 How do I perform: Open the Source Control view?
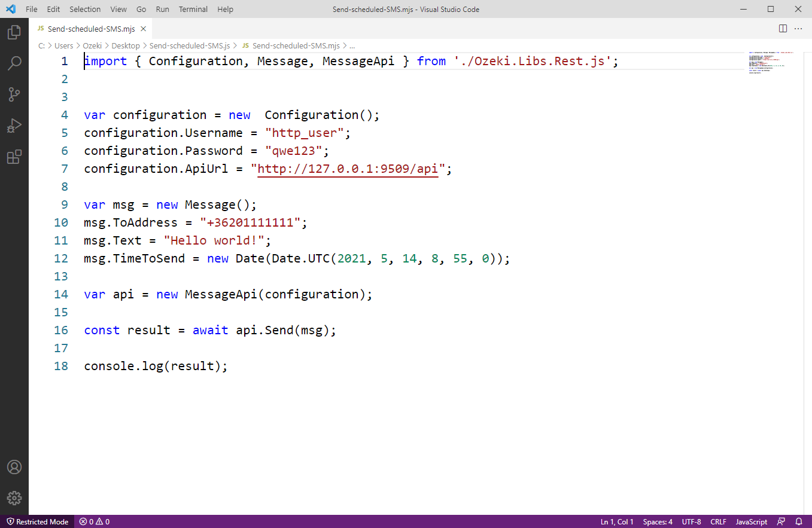coord(14,94)
